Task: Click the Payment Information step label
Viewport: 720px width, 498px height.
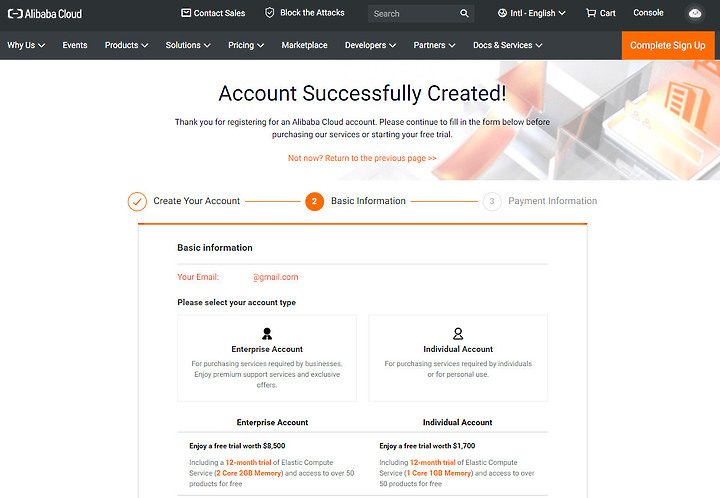Action: [552, 201]
